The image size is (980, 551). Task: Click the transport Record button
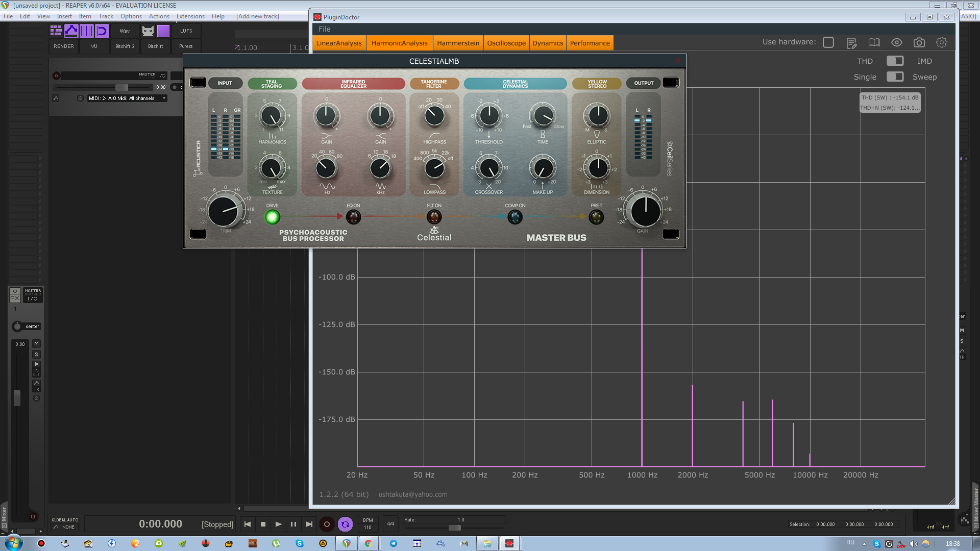point(327,524)
